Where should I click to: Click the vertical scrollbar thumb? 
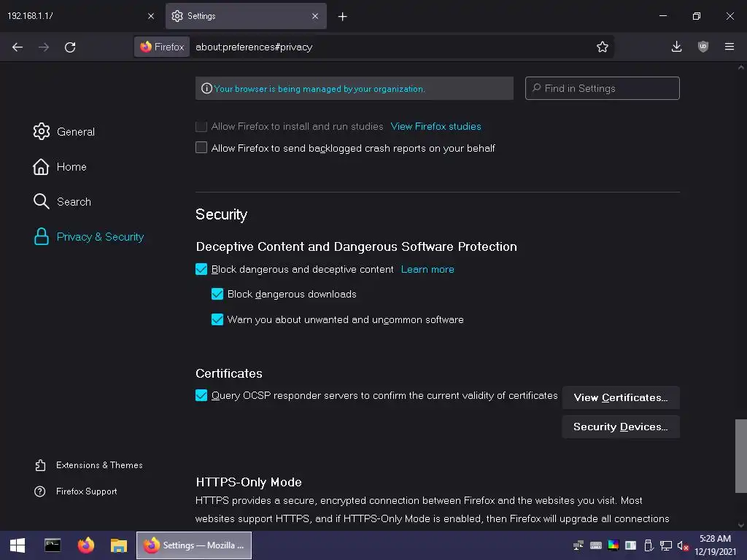click(741, 456)
